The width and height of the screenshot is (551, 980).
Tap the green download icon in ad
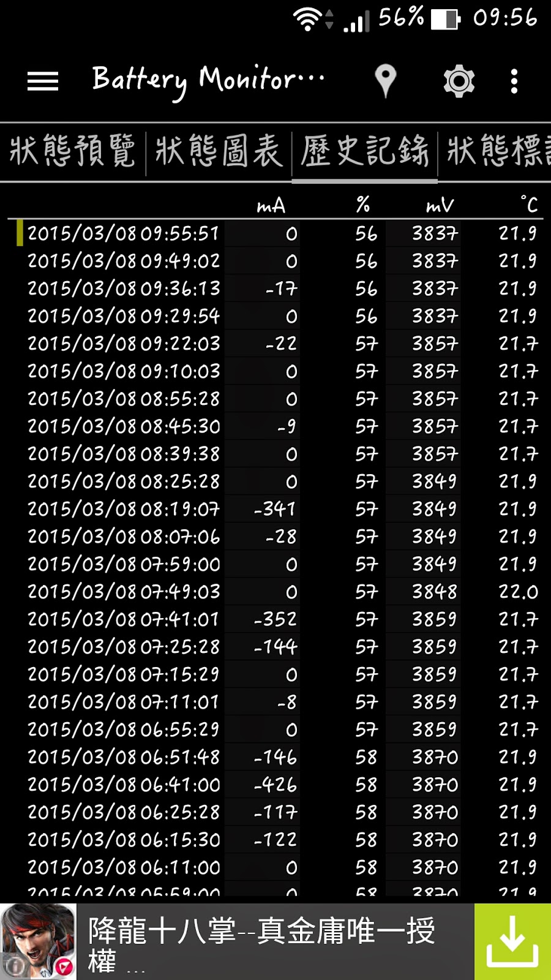pyautogui.click(x=512, y=941)
